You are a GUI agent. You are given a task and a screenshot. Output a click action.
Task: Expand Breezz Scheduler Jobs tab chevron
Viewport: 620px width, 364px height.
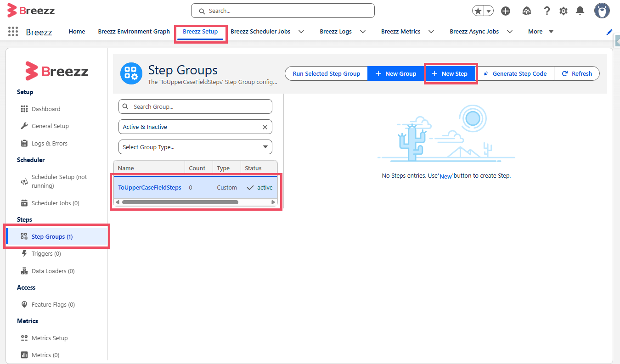(301, 32)
